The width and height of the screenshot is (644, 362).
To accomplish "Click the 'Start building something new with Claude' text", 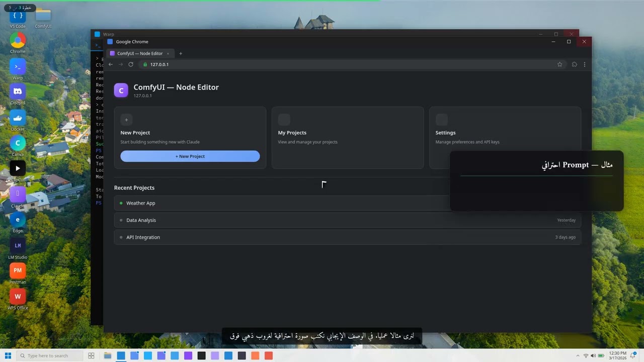I will tap(160, 142).
